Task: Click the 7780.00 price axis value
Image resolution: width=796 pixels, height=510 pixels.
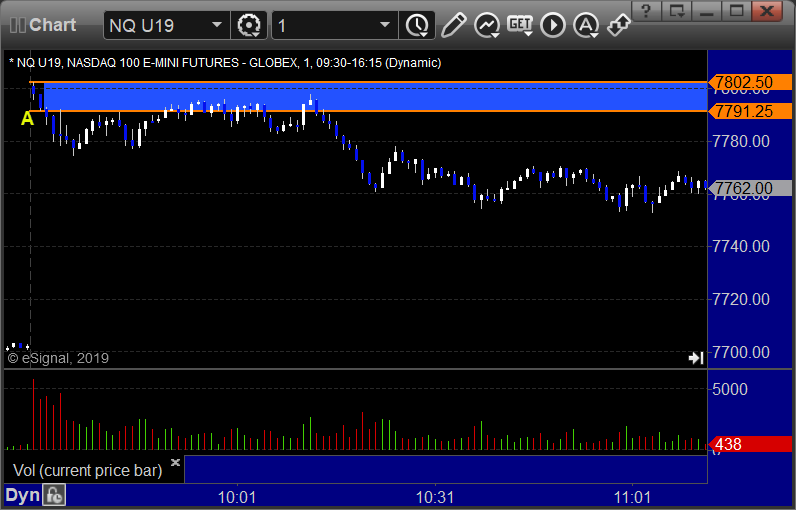Action: tap(741, 141)
